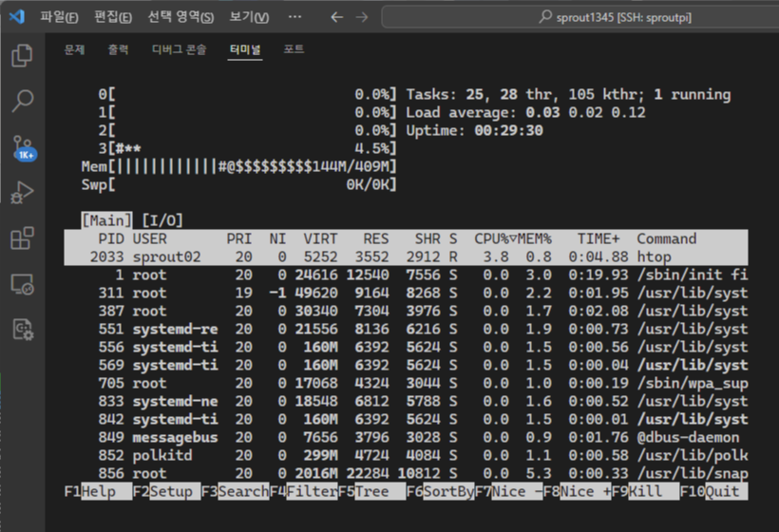
Task: Click the CPU% sorted column header
Action: point(496,239)
